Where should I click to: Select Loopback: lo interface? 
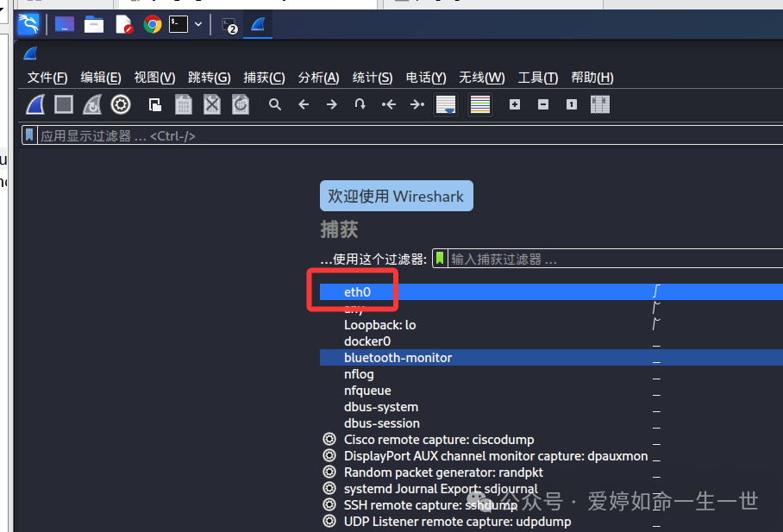tap(551, 325)
